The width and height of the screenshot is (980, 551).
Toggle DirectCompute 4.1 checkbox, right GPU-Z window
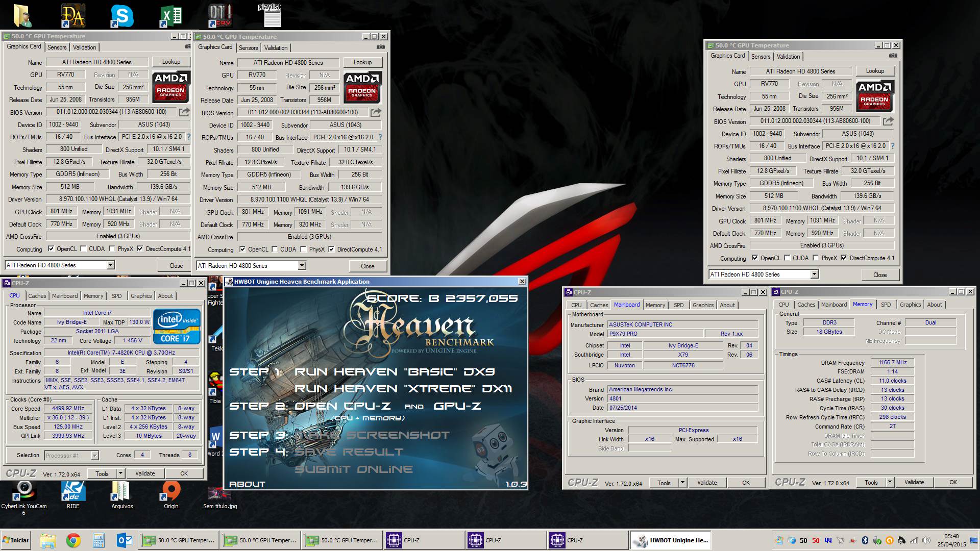[x=844, y=258]
